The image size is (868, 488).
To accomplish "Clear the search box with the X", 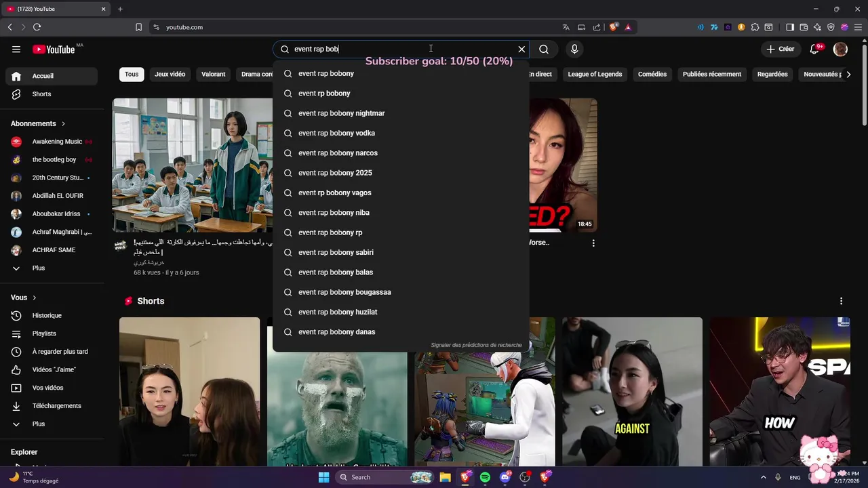I will pos(521,49).
